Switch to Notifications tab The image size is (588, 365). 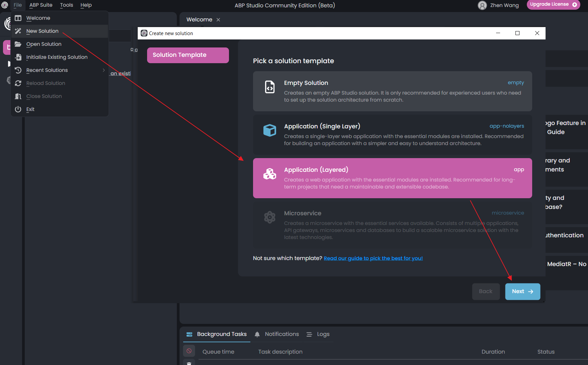[276, 334]
